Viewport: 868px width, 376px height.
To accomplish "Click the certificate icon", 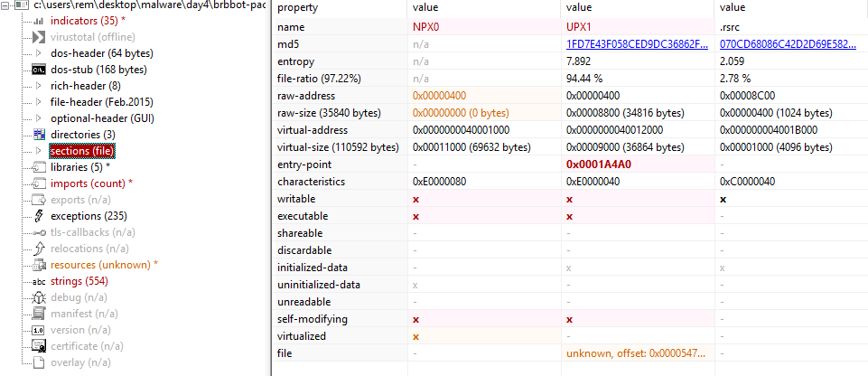I will (x=38, y=346).
